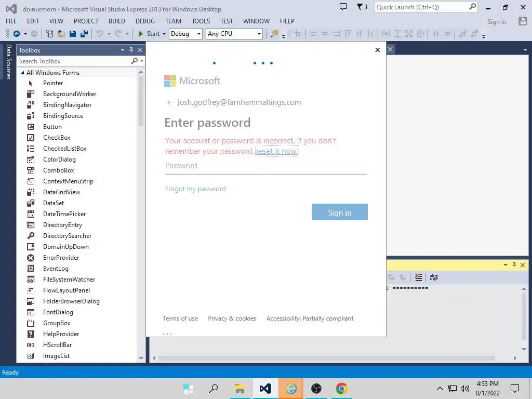Click the New Project toolbar icon

[49, 34]
